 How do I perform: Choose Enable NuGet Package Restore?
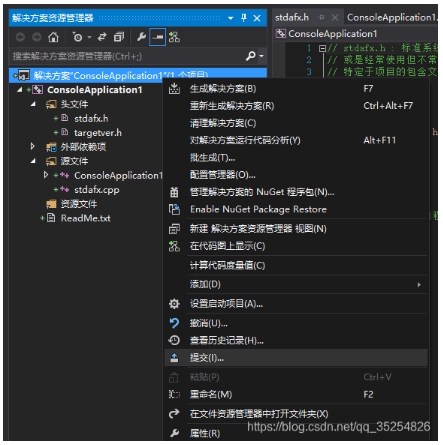[296, 210]
